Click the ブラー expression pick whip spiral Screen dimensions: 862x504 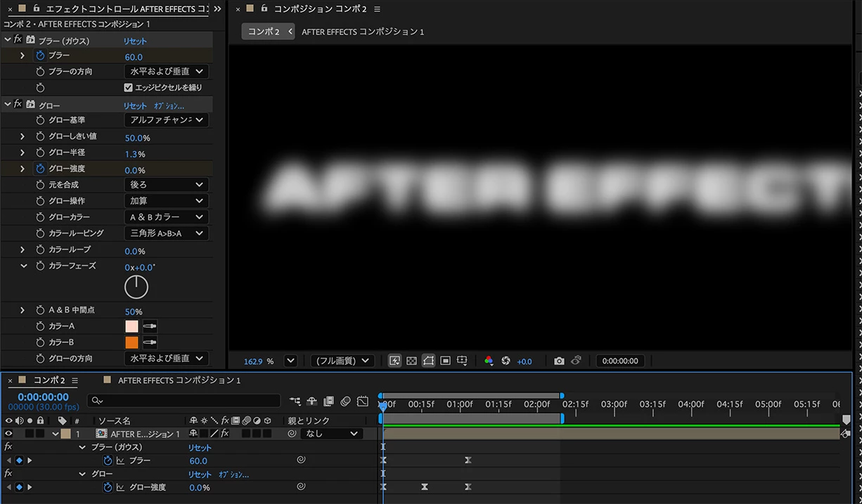(300, 460)
